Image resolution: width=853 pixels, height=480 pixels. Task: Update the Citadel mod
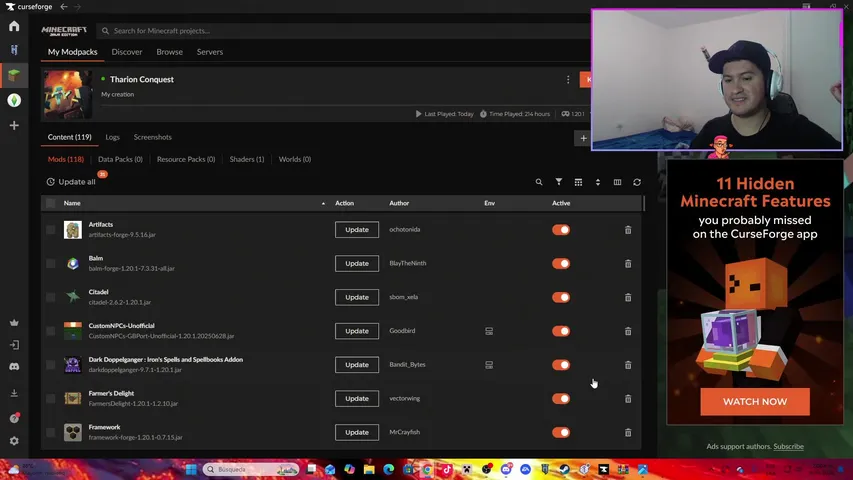pyautogui.click(x=357, y=297)
